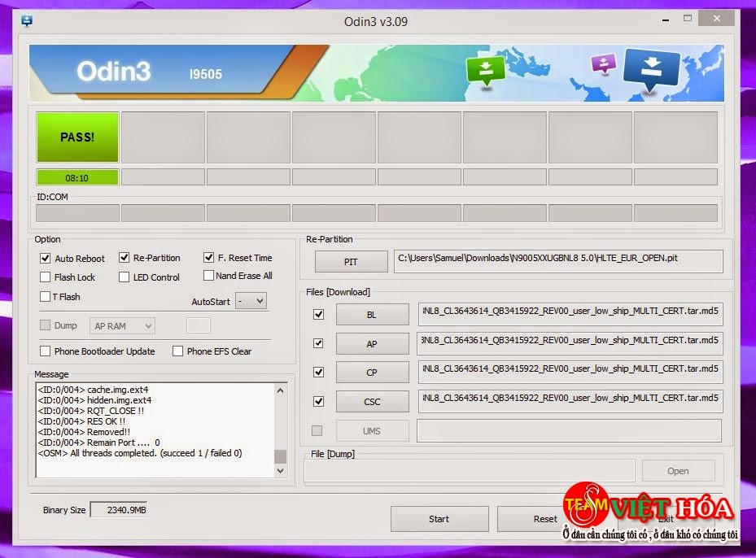
Task: Open the AutoStart dropdown
Action: click(x=251, y=301)
